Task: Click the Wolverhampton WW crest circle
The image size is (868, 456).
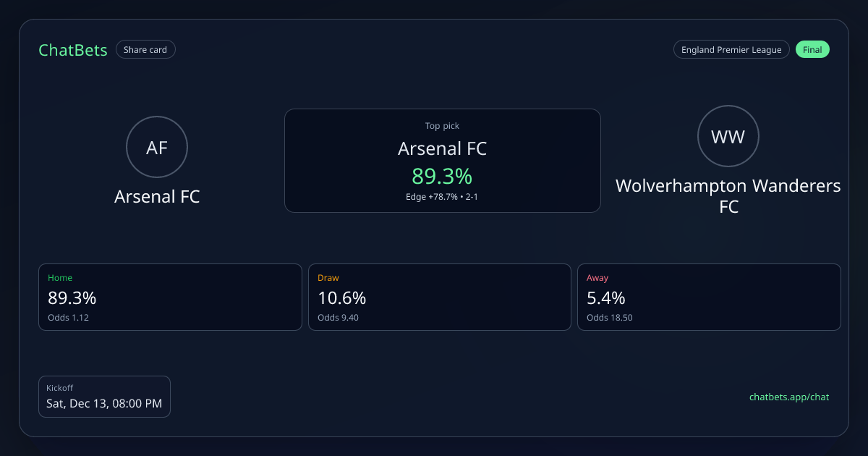Action: tap(728, 137)
